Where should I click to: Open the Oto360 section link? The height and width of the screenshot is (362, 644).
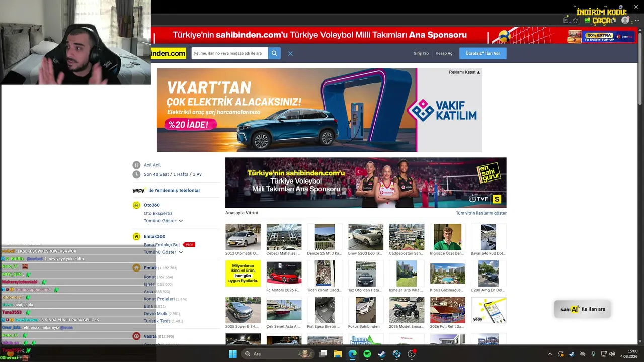tap(152, 205)
